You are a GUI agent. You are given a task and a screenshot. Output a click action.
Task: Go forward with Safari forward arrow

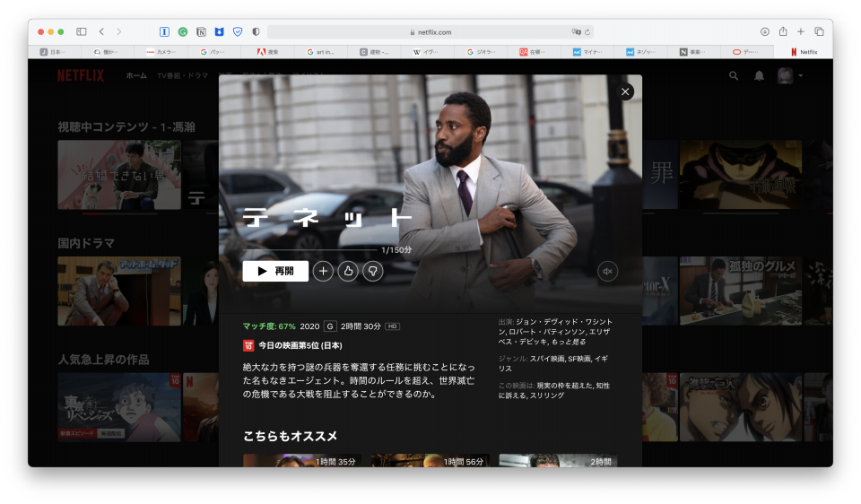click(x=119, y=32)
